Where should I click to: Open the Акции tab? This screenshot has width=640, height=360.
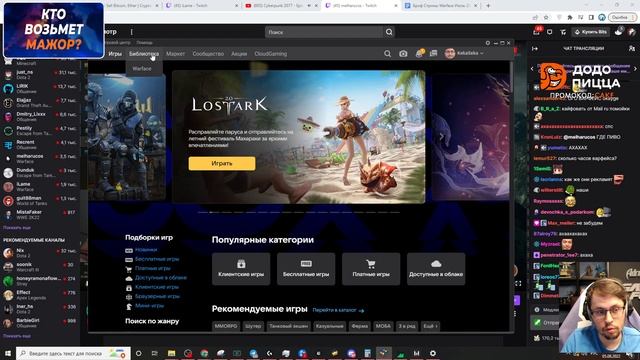click(x=239, y=53)
